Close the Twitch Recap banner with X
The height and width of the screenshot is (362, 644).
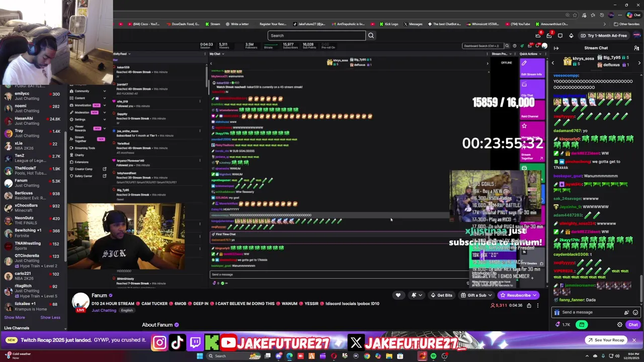634,340
